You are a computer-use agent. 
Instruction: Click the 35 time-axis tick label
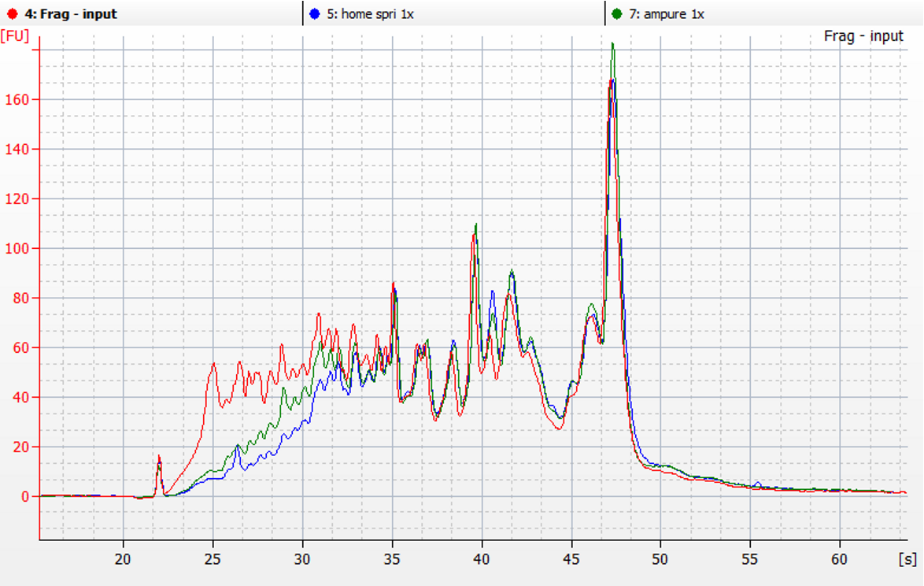pyautogui.click(x=392, y=559)
